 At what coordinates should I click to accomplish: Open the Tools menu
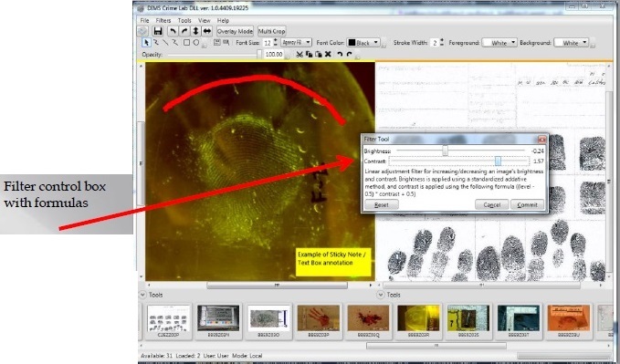184,21
